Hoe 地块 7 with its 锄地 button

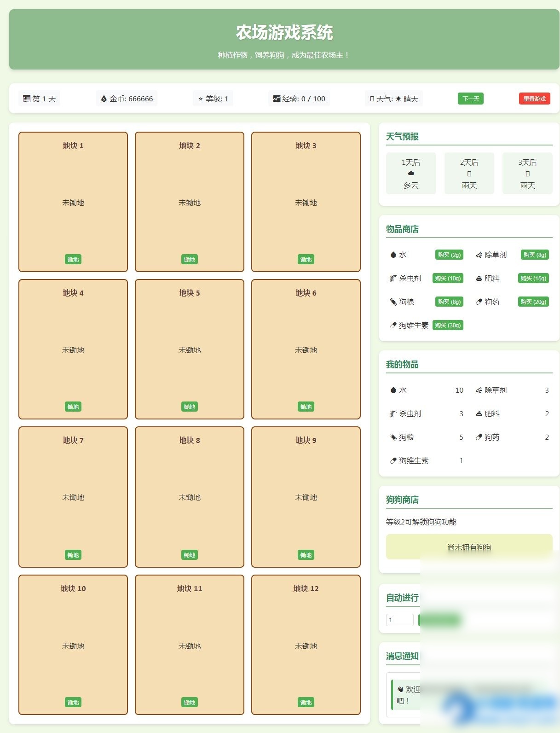tap(73, 555)
